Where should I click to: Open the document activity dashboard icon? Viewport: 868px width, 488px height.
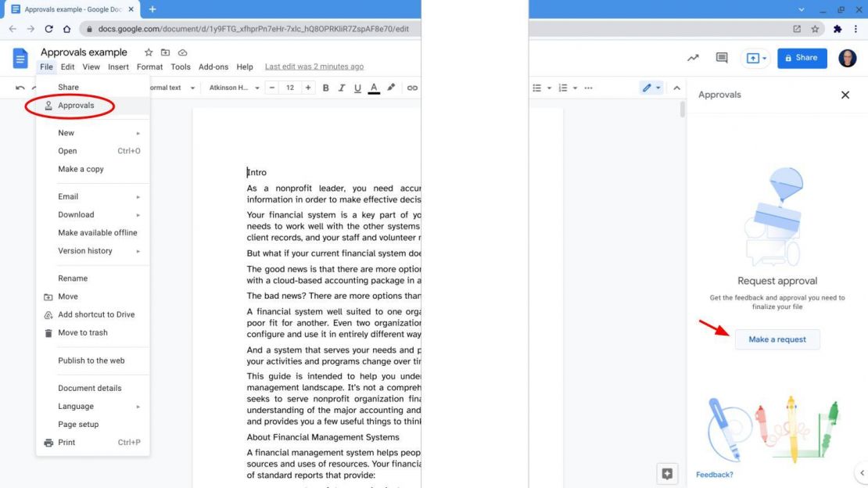tap(693, 57)
